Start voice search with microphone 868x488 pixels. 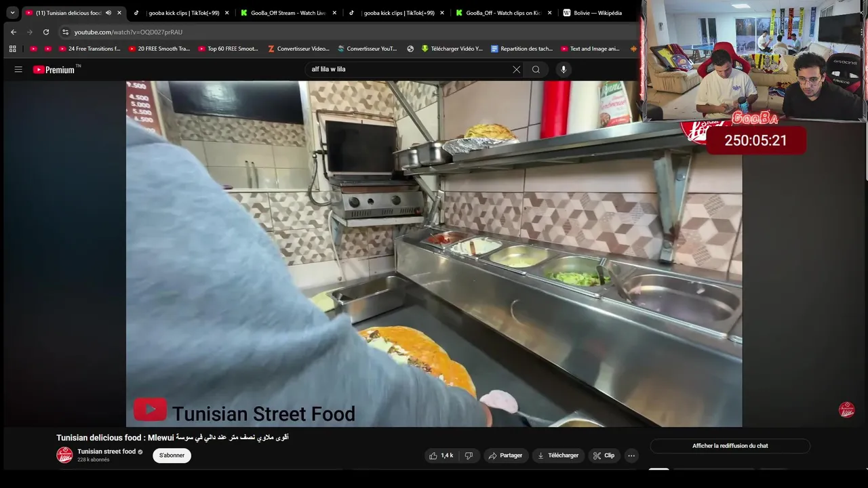pyautogui.click(x=563, y=69)
